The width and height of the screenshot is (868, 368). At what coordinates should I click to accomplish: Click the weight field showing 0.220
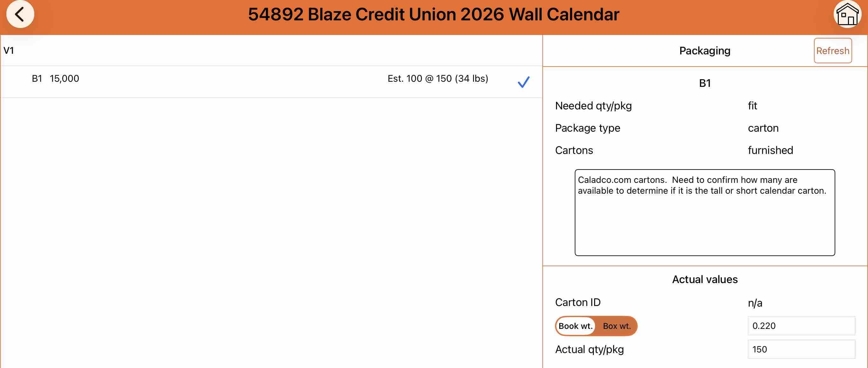click(801, 326)
